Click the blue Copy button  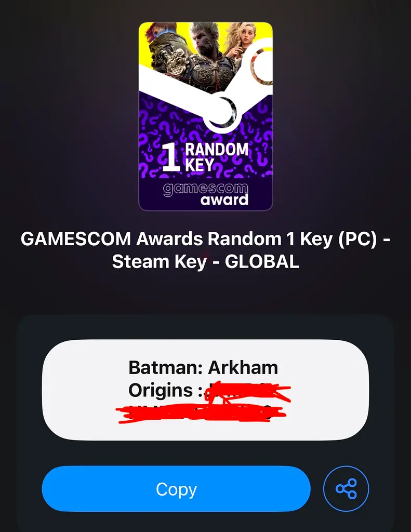coord(176,488)
